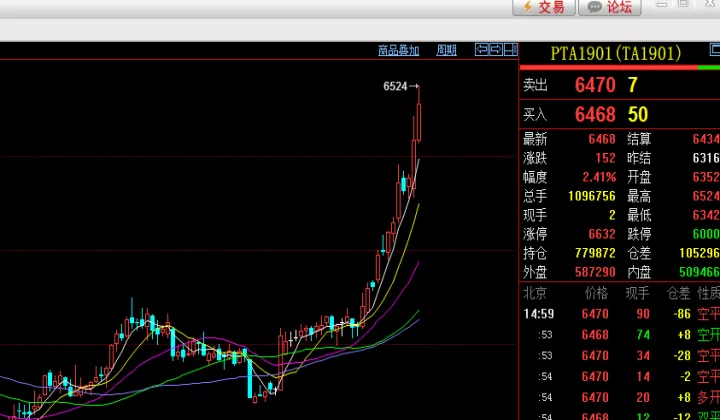Image resolution: width=720 pixels, height=420 pixels.
Task: Click the 昨结 previous settlement value 6316
Action: pyautogui.click(x=706, y=158)
